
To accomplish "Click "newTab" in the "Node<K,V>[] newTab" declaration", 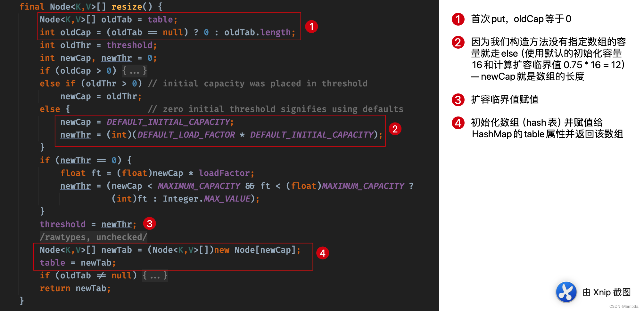I will pos(117,250).
